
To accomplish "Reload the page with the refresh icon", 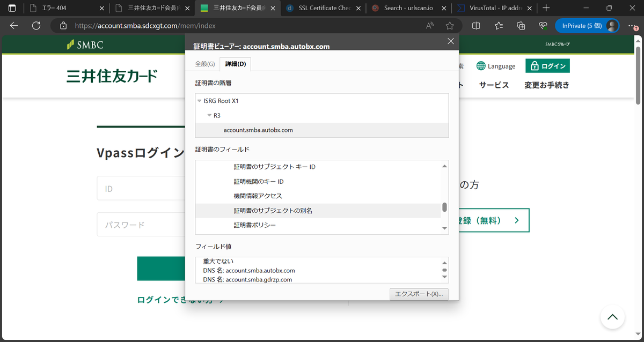I will [36, 26].
